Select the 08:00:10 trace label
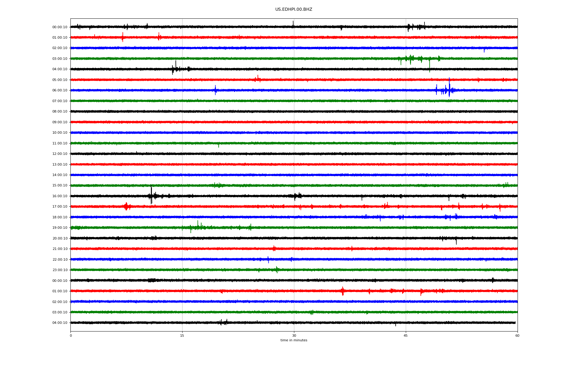The height and width of the screenshot is (368, 588). 60,112
